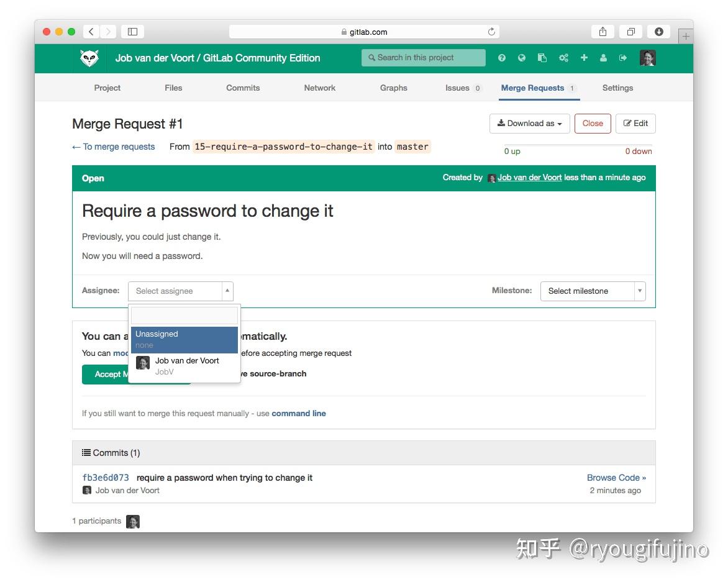Click your avatar in the top-right corner
728x582 pixels.
[x=647, y=57]
